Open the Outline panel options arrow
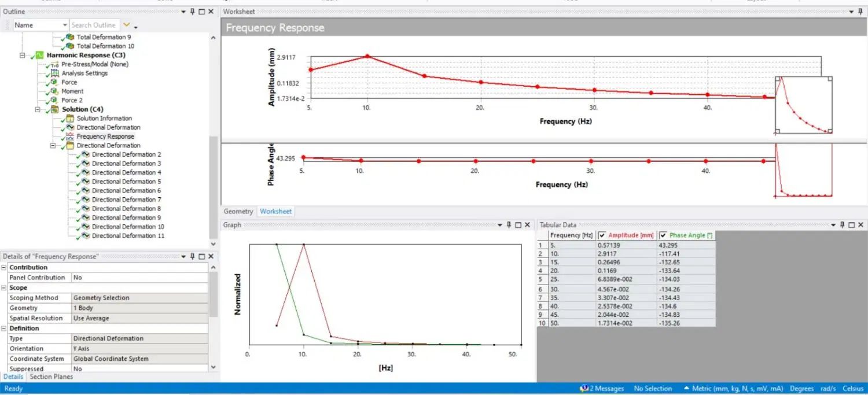 pyautogui.click(x=183, y=12)
